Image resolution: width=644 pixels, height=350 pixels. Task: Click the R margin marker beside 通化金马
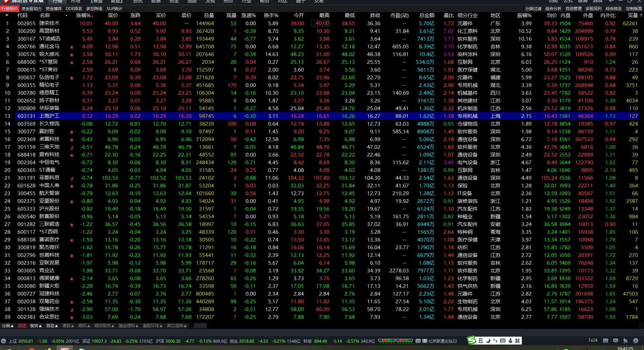72,47
